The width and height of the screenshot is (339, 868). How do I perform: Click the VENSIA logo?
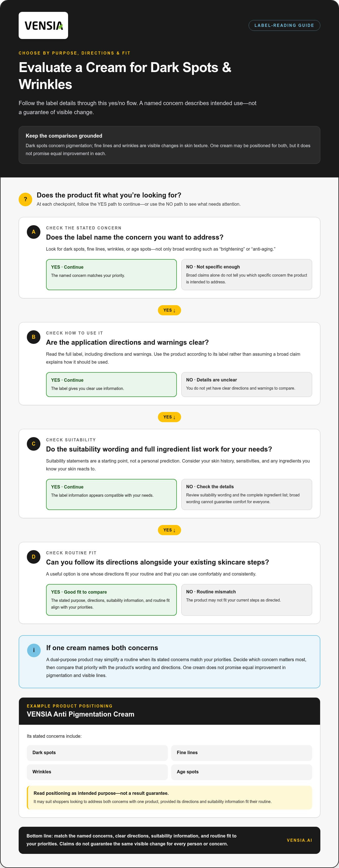pyautogui.click(x=43, y=26)
